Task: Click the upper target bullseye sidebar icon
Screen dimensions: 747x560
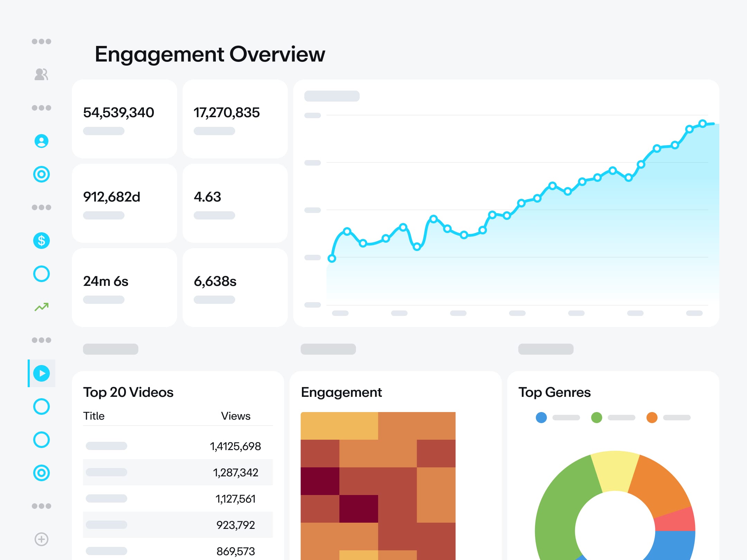Action: pos(41,174)
